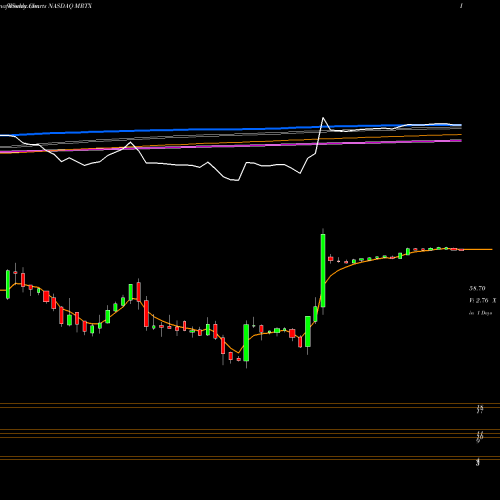Screen dimensions: 500x500
Task: Click the 58.70 price label
Action: pyautogui.click(x=477, y=288)
